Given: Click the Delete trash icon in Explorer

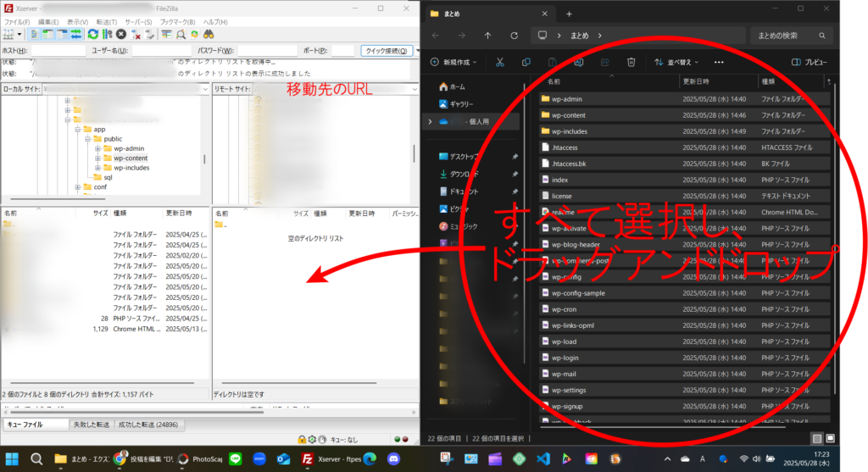Looking at the screenshot, I should (x=631, y=62).
